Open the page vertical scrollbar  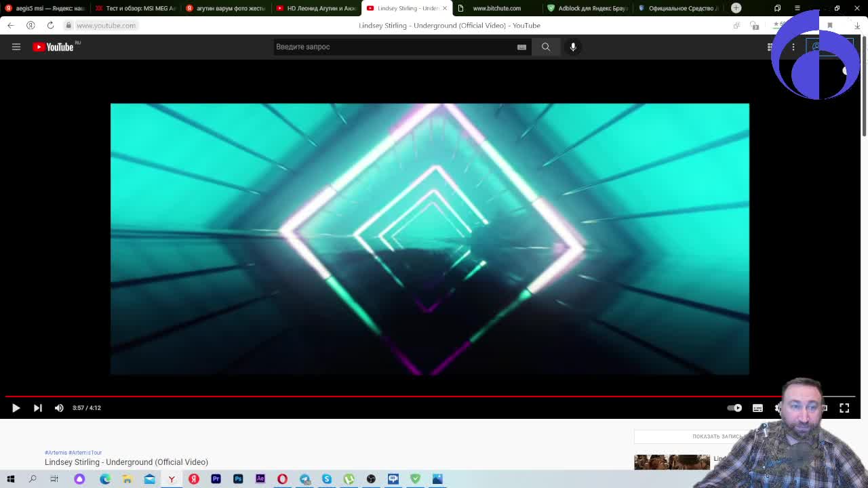coord(864,85)
